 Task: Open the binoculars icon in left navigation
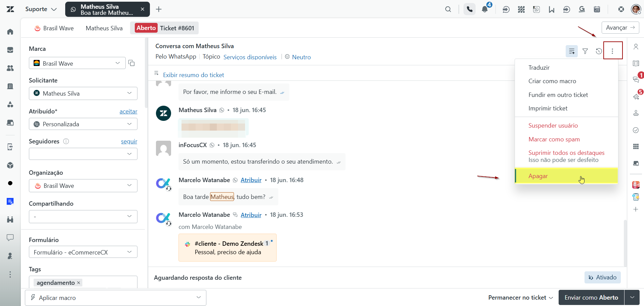10,219
